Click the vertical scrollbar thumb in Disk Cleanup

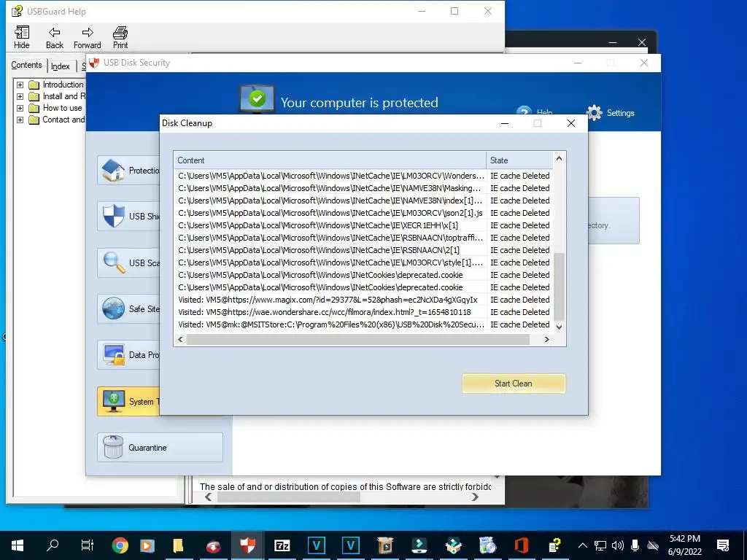point(560,287)
